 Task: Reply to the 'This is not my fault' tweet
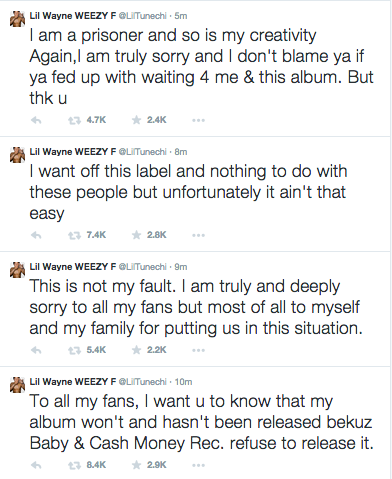click(x=36, y=350)
